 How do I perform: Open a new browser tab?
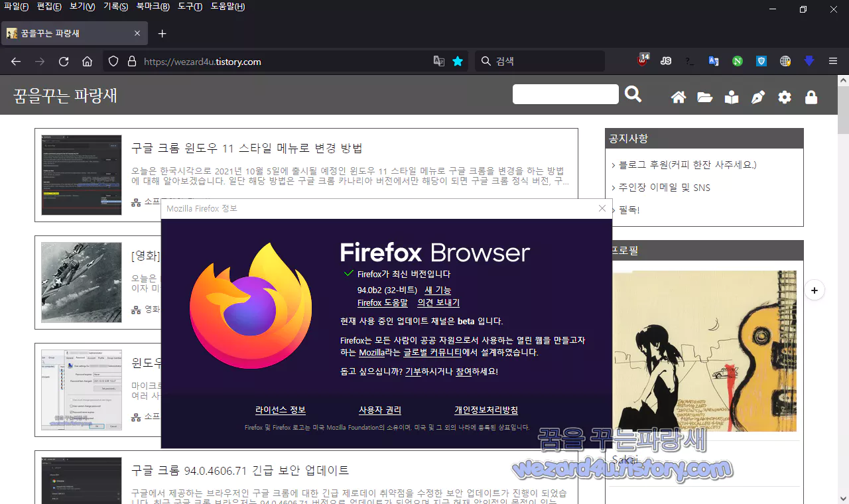tap(163, 33)
